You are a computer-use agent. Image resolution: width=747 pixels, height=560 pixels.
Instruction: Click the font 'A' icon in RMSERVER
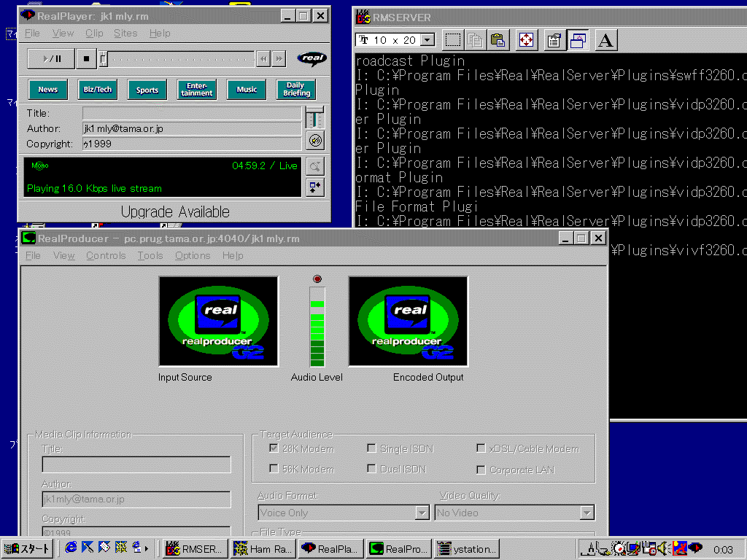pyautogui.click(x=606, y=40)
